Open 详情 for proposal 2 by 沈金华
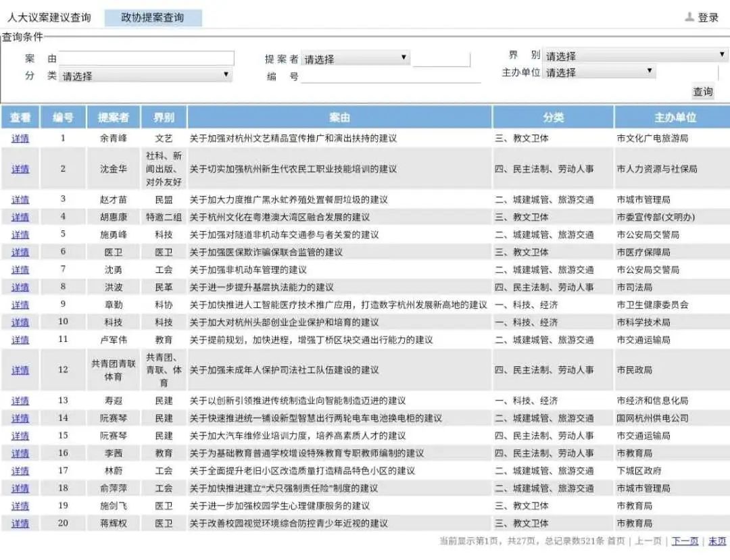This screenshot has width=730, height=560. click(x=20, y=169)
